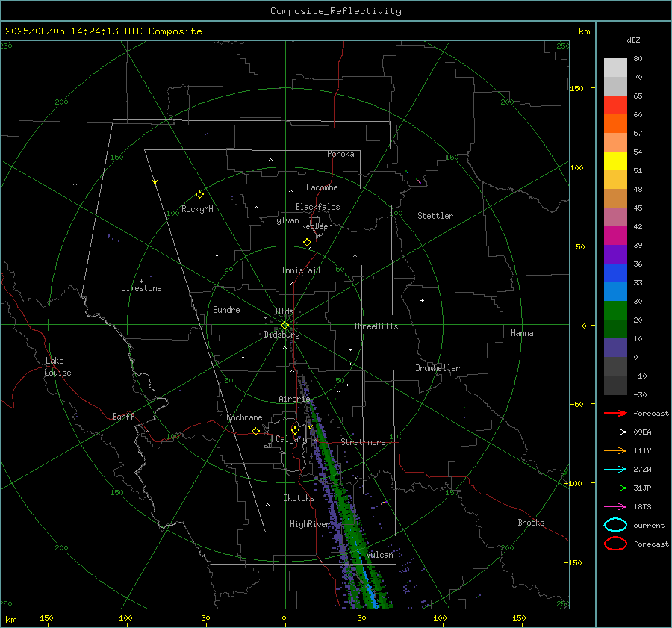Click the Vulcan city label
This screenshot has height=628, width=672.
(x=380, y=555)
